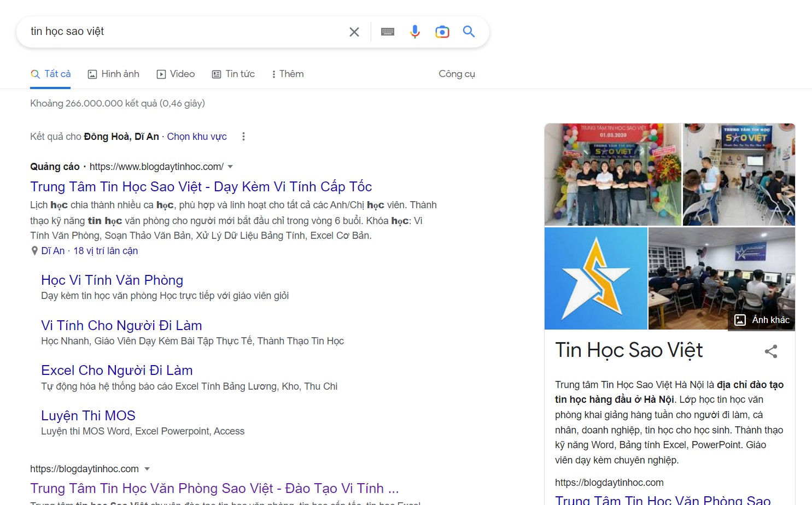Switch to the Tin tức tab
The height and width of the screenshot is (505, 812).
coord(233,73)
